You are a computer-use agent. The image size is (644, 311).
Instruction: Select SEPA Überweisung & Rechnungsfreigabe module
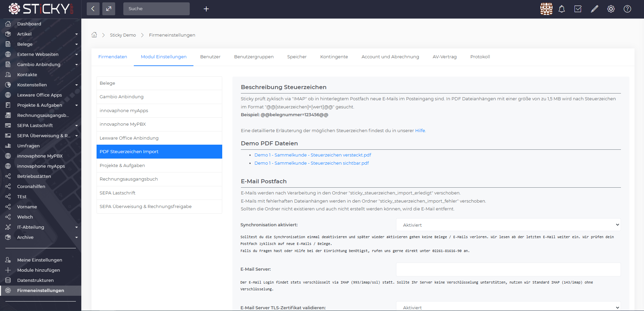pyautogui.click(x=159, y=206)
